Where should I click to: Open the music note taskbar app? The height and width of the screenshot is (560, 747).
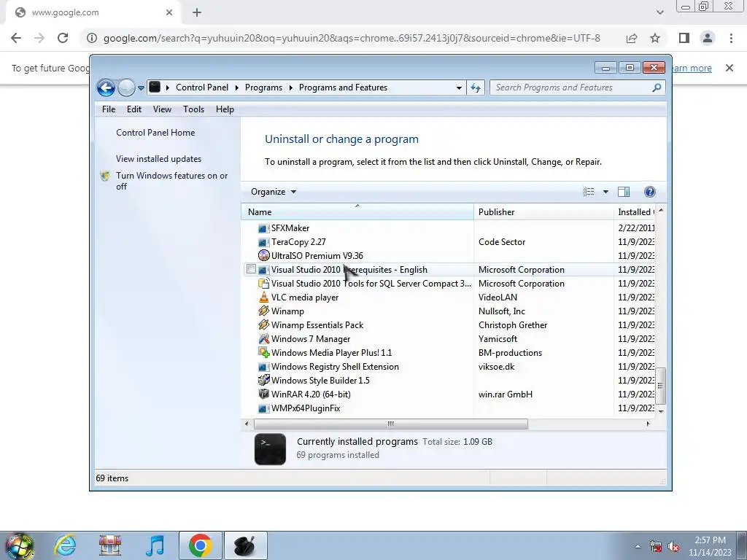point(155,545)
